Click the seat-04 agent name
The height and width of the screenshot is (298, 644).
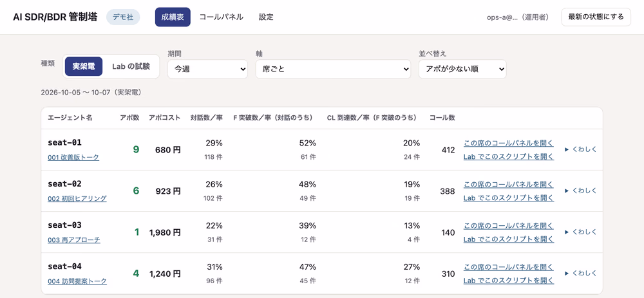pos(65,266)
